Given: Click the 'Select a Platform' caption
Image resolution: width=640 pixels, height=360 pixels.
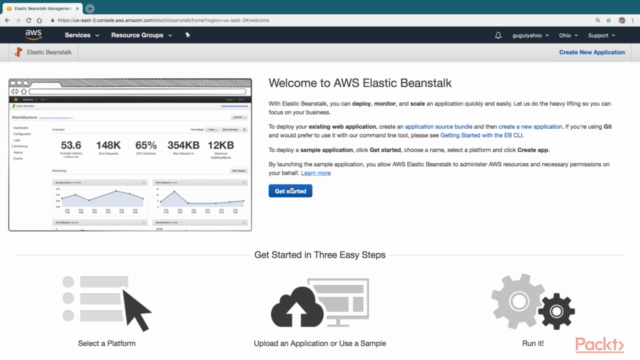Looking at the screenshot, I should [x=107, y=343].
